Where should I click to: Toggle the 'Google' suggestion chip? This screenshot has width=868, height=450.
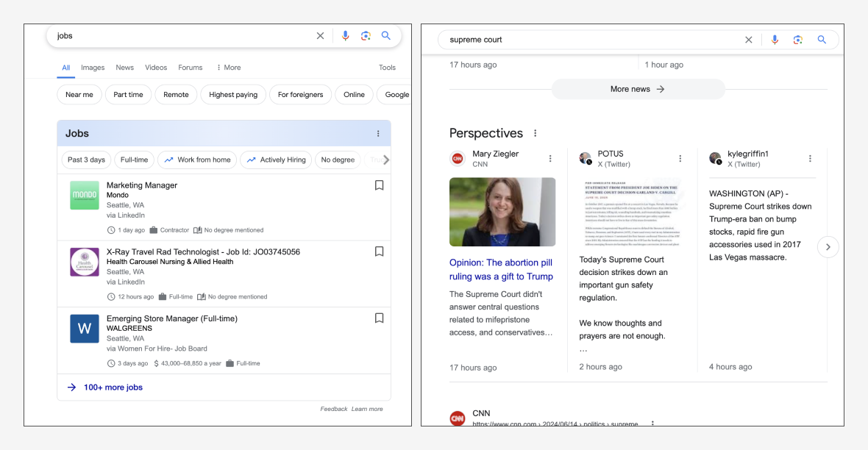pos(394,95)
